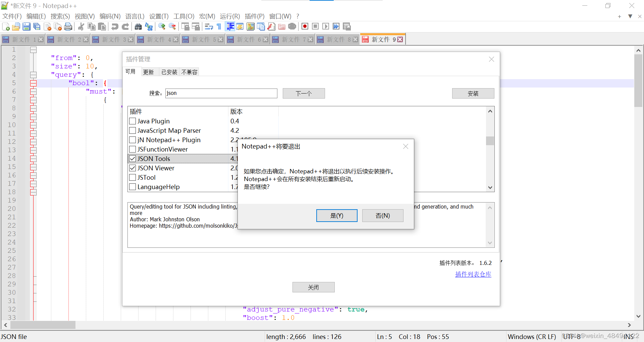Click the Start Recording macro icon
The image size is (644, 342).
pos(305,26)
